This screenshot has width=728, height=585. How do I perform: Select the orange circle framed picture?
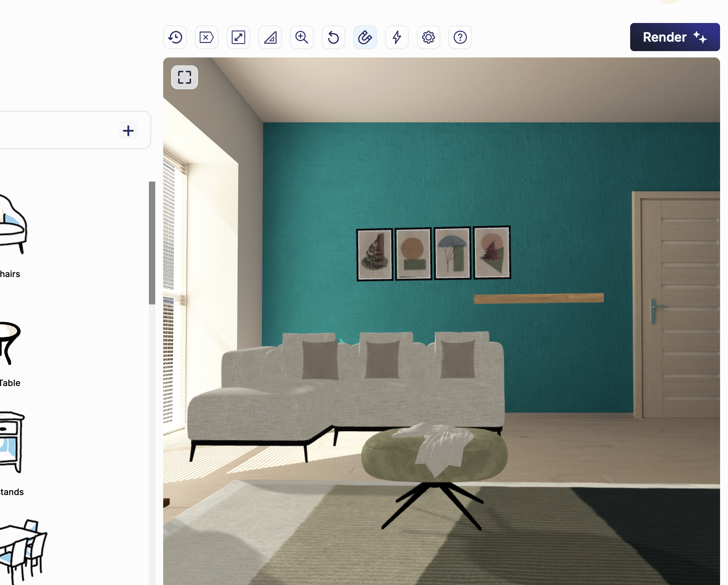click(x=413, y=254)
